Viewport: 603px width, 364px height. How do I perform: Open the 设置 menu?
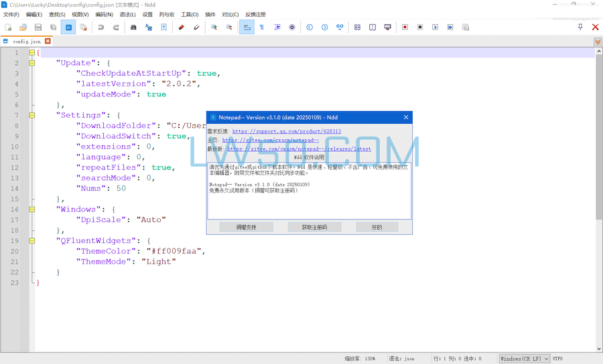pyautogui.click(x=147, y=15)
